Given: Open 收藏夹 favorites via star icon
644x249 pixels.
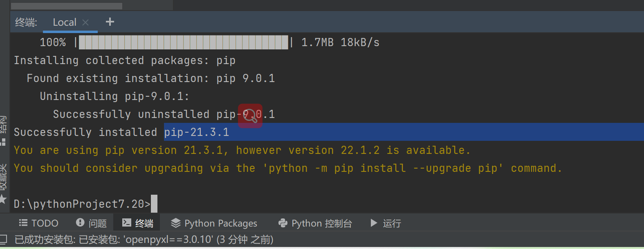Looking at the screenshot, I should pos(3,199).
